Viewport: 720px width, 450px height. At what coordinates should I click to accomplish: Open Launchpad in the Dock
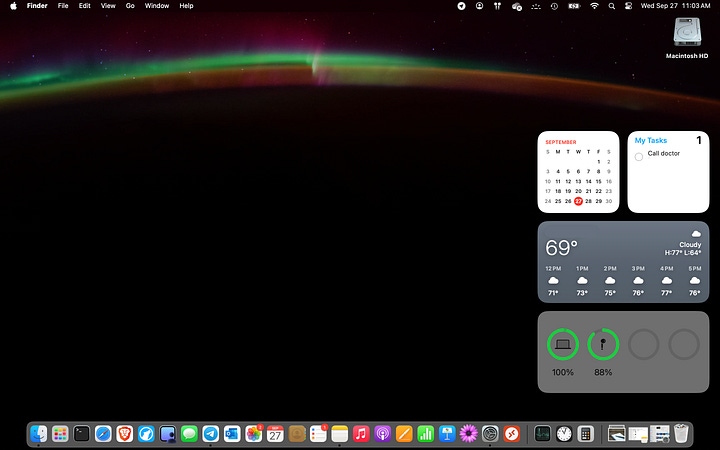[60, 433]
